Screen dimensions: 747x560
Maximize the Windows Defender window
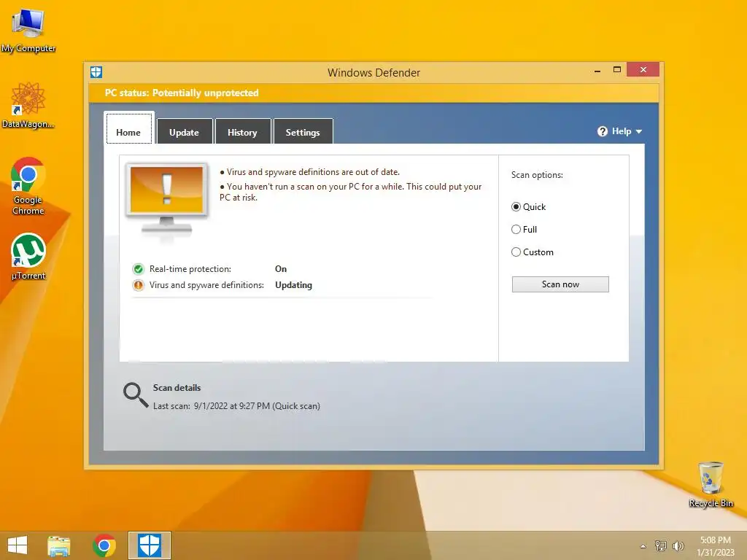[x=617, y=69]
